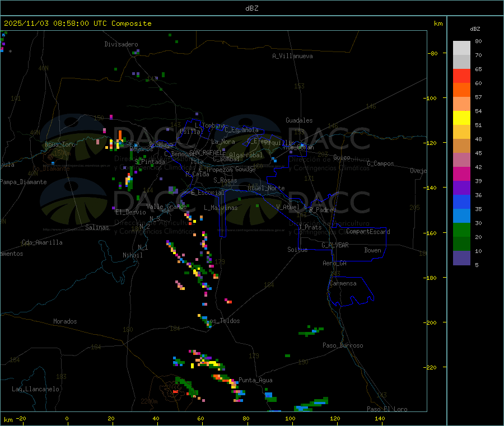The width and height of the screenshot is (504, 426).
Task: Select the 'S_Rosas' location label
Action: point(225,180)
